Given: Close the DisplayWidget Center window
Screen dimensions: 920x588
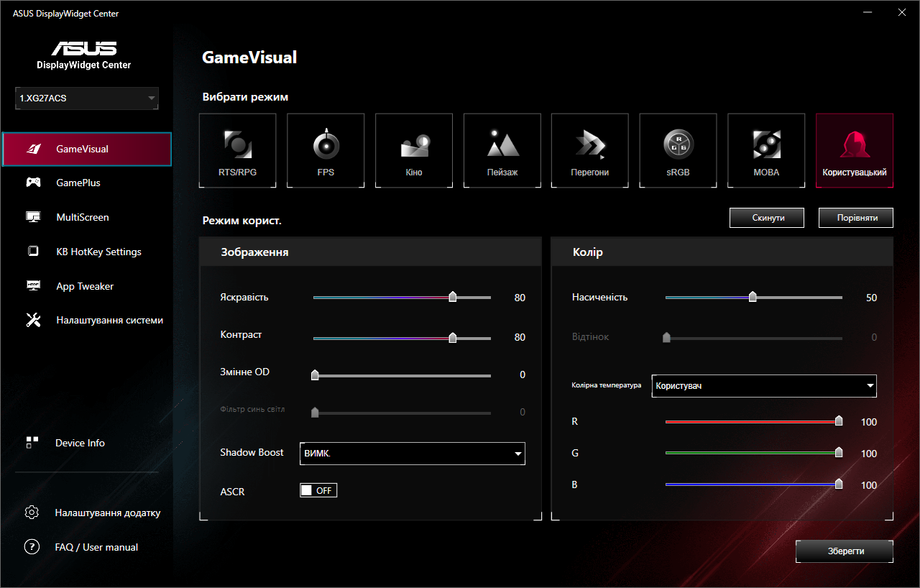Looking at the screenshot, I should tap(901, 12).
